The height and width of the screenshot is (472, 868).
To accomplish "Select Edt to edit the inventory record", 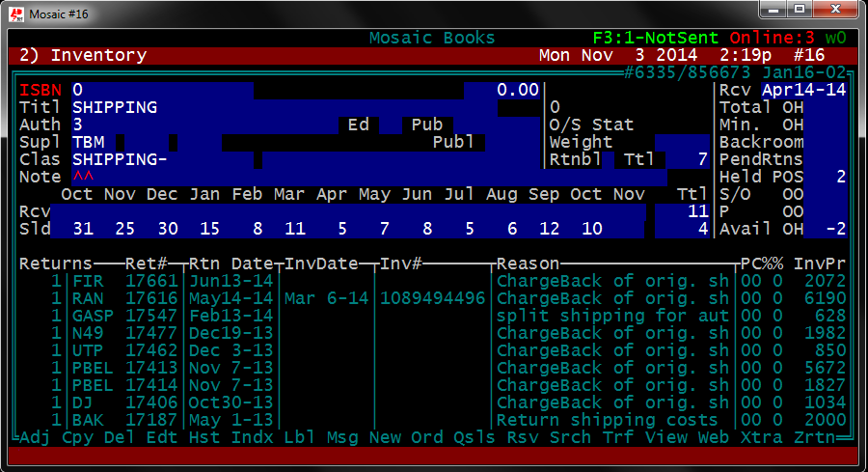I will 162,437.
